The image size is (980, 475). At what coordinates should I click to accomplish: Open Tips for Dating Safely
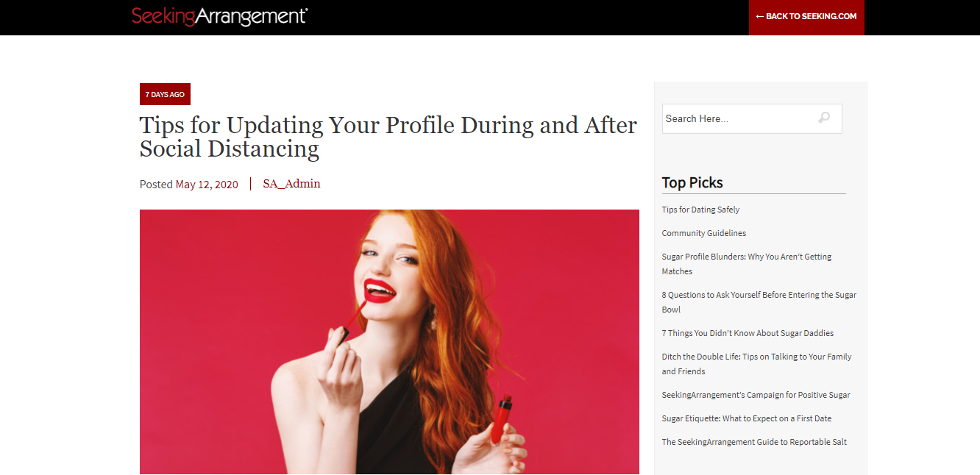[x=700, y=210]
